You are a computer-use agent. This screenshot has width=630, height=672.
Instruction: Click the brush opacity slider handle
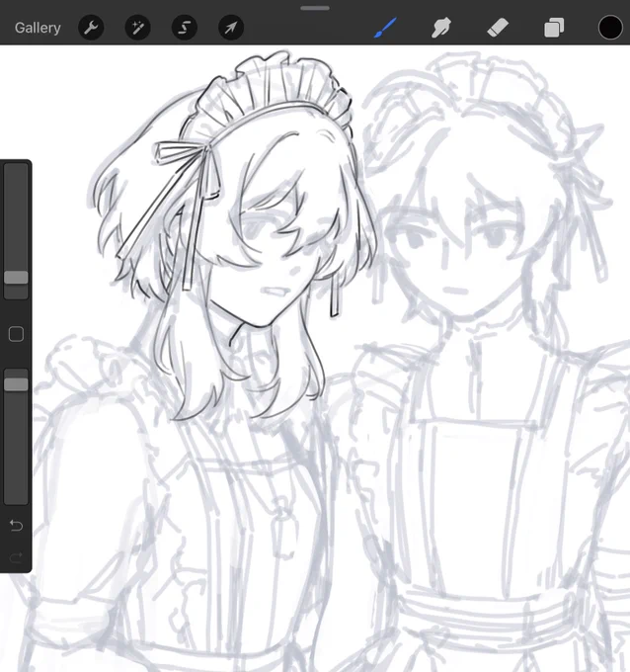tap(16, 384)
